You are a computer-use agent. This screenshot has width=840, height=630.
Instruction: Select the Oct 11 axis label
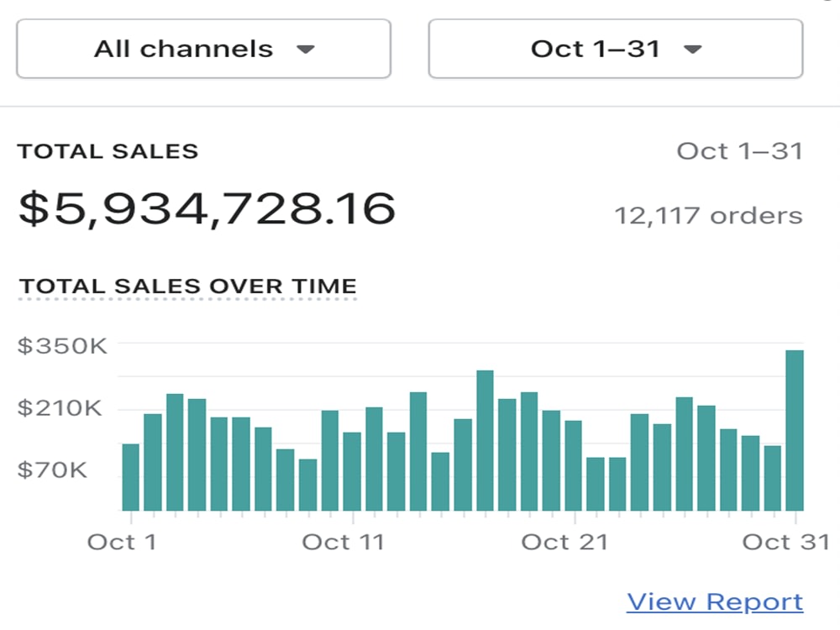click(343, 542)
